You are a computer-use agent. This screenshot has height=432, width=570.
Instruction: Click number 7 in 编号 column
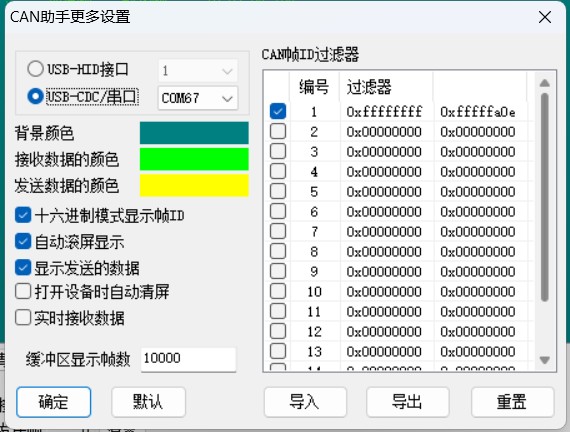(314, 232)
